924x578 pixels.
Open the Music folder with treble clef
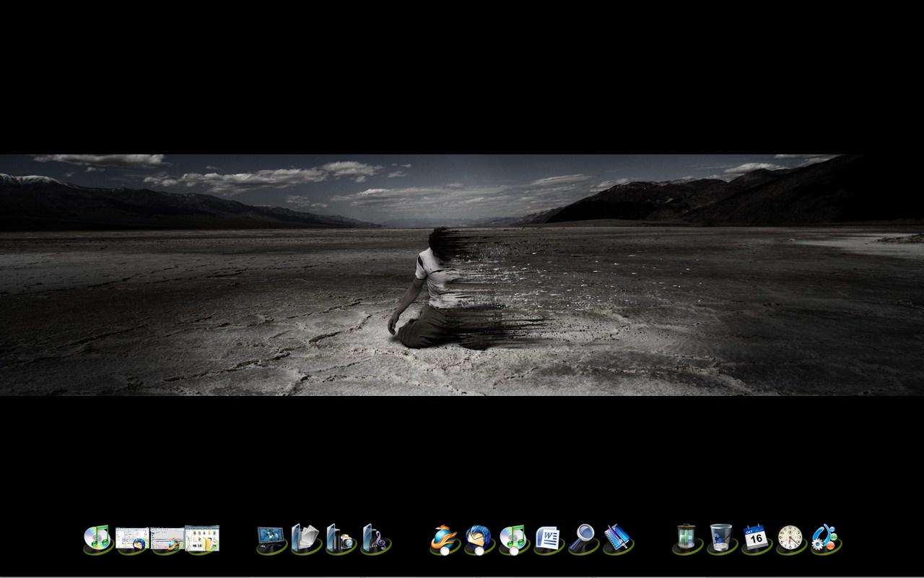point(375,539)
